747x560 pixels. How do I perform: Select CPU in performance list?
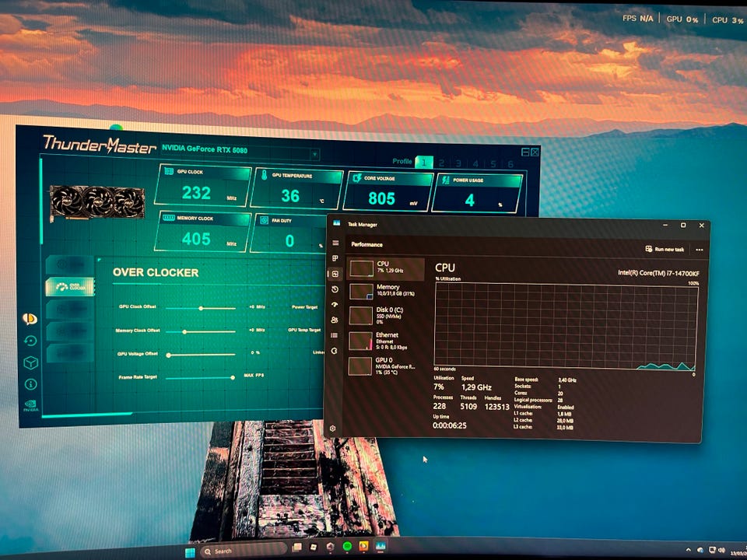click(x=386, y=268)
